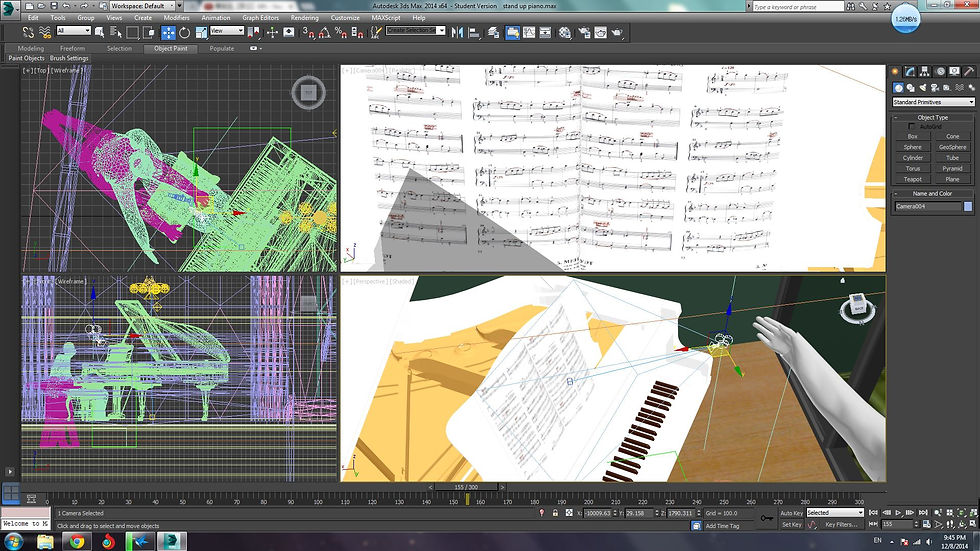Select the Lights create category icon

[923, 87]
